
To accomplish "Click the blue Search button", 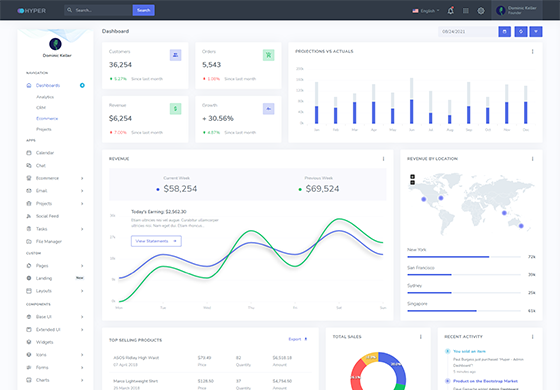I will [144, 10].
